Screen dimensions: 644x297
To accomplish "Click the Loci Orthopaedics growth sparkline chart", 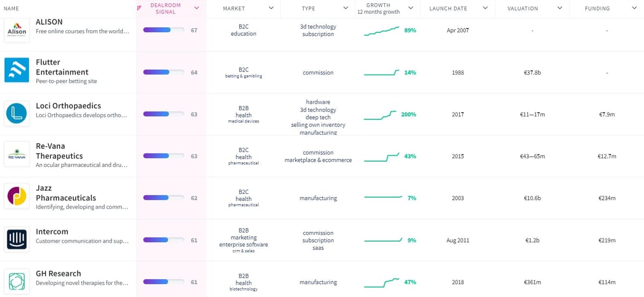I will (380, 115).
